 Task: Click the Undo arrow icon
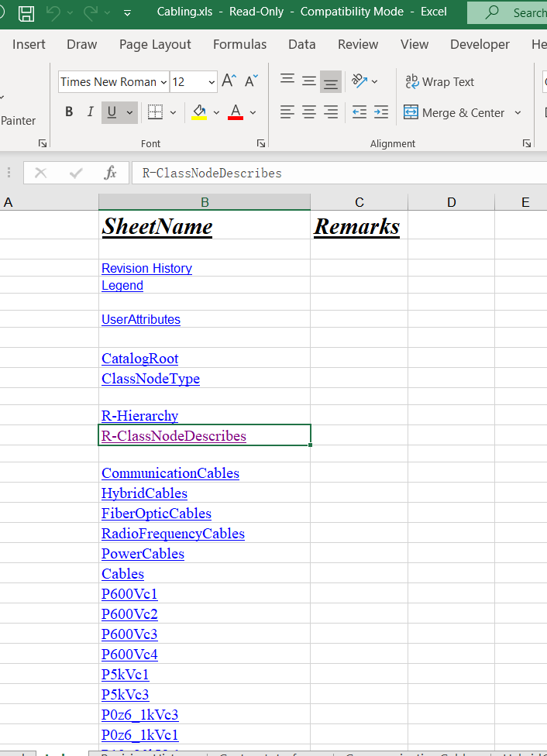click(53, 13)
